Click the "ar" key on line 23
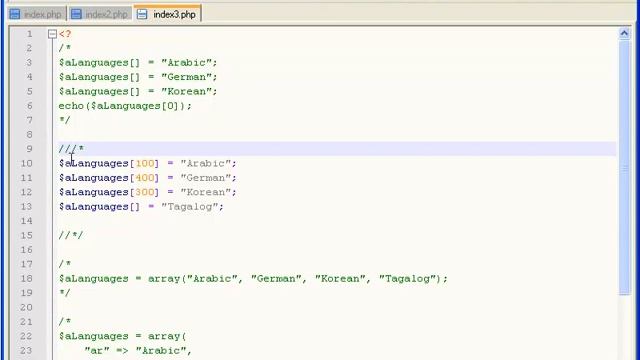The image size is (640, 360). click(96, 351)
